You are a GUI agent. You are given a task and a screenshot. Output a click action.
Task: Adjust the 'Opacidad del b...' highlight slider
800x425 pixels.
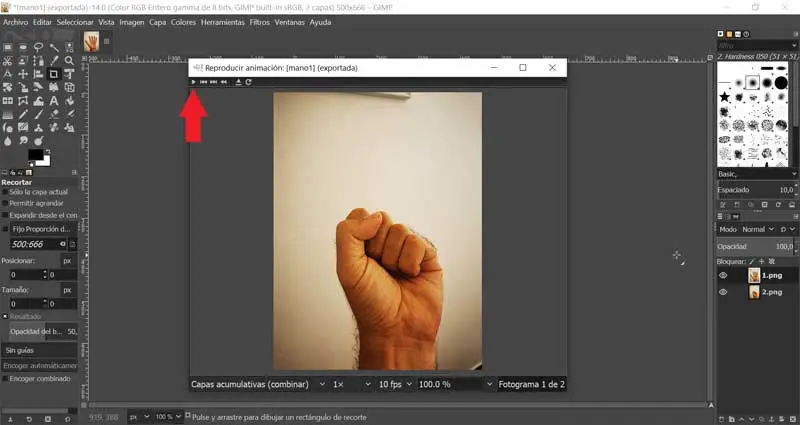point(43,331)
